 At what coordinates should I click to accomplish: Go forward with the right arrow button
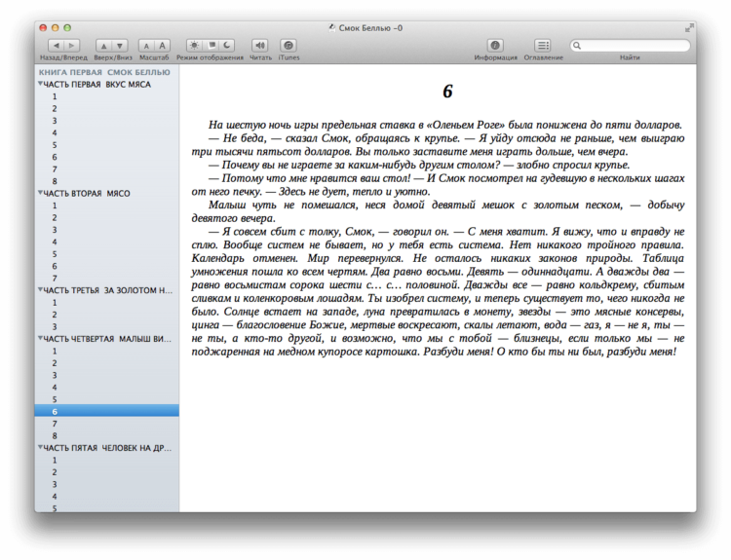pos(72,45)
